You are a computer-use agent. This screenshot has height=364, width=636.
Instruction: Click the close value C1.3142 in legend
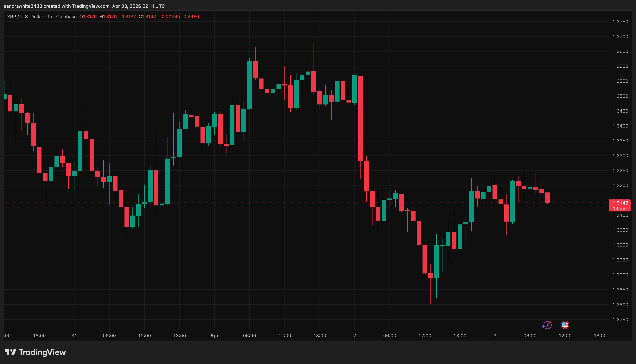coord(147,17)
